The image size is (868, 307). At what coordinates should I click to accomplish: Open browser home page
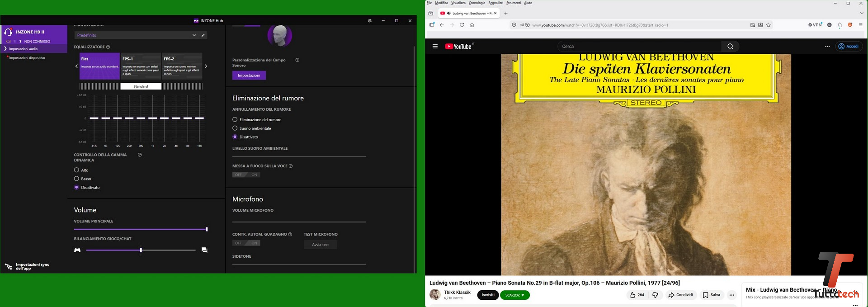(472, 25)
